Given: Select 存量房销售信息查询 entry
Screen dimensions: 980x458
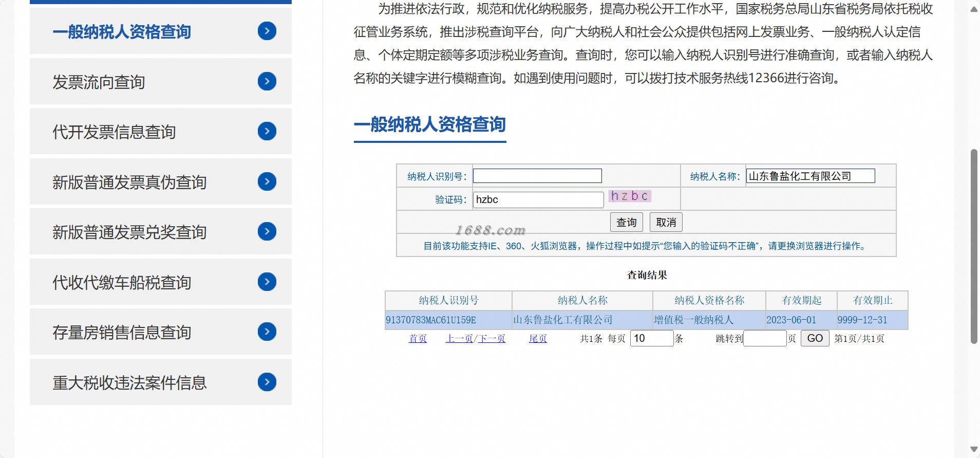Looking at the screenshot, I should click(x=161, y=332).
